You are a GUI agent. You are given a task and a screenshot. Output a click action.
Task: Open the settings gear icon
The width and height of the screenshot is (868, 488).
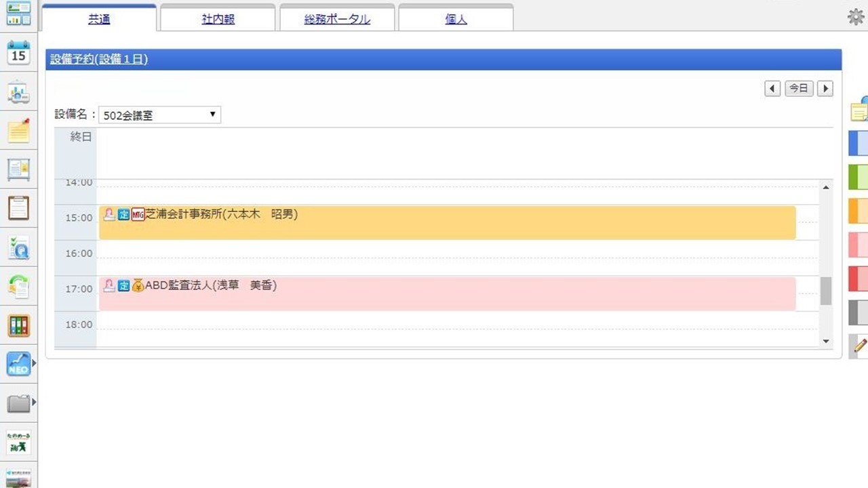point(856,17)
